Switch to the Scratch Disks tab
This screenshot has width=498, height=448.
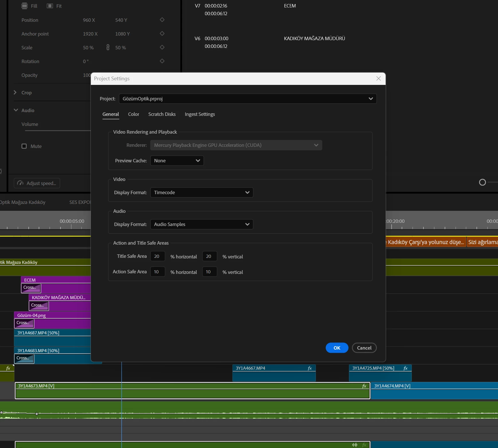click(162, 114)
